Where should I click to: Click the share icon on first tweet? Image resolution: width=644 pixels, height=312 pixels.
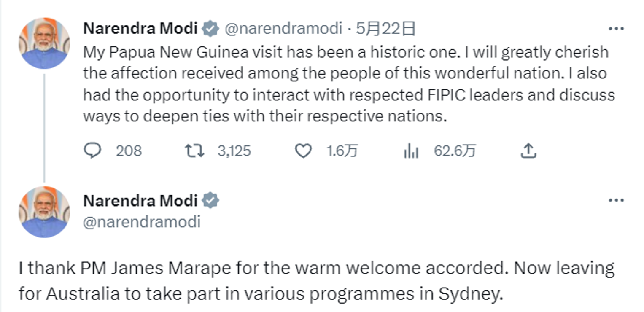[x=528, y=151]
